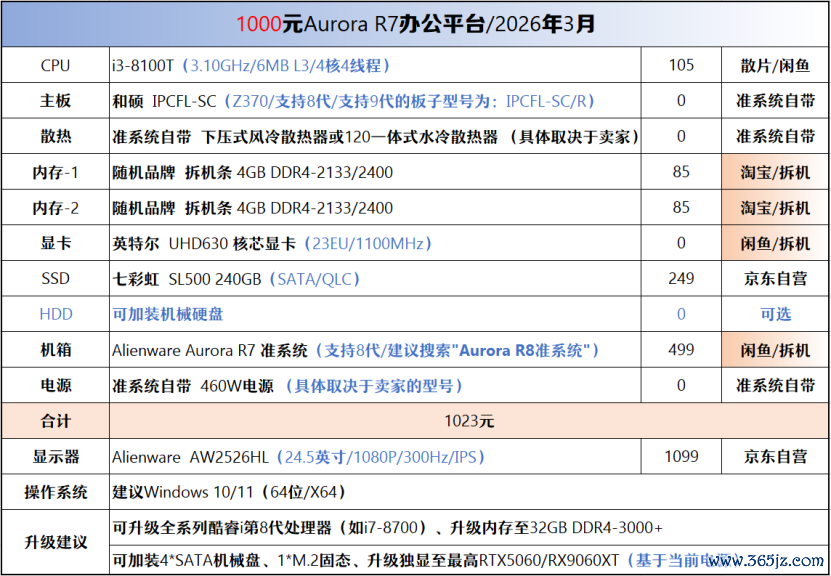Click "准系统自带" source in 散热 row
The image size is (831, 576).
(x=775, y=136)
